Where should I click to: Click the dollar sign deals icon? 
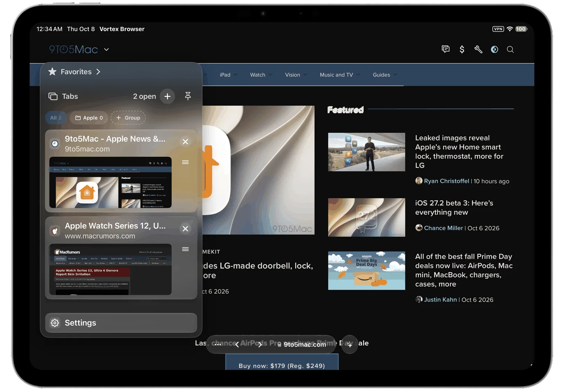[462, 49]
